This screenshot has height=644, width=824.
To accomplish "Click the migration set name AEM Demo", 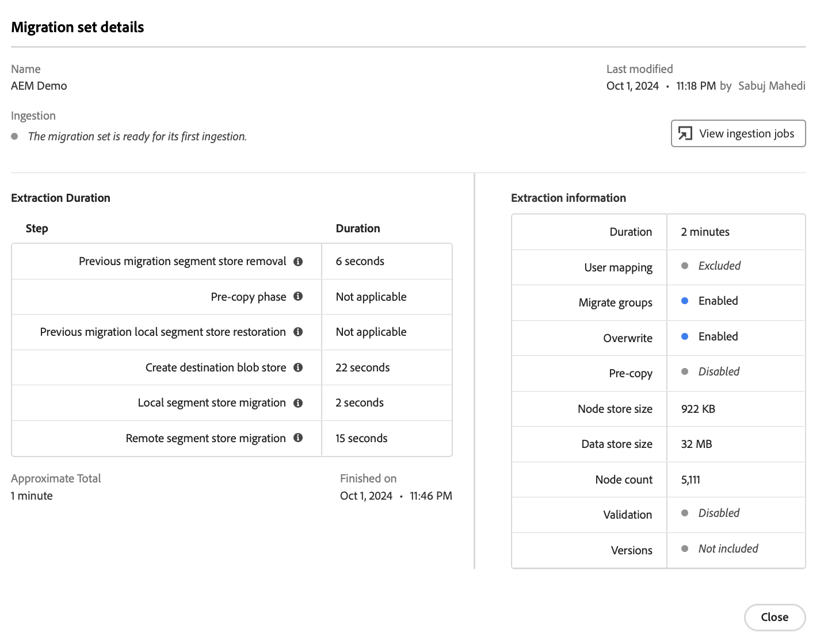I will (x=39, y=86).
